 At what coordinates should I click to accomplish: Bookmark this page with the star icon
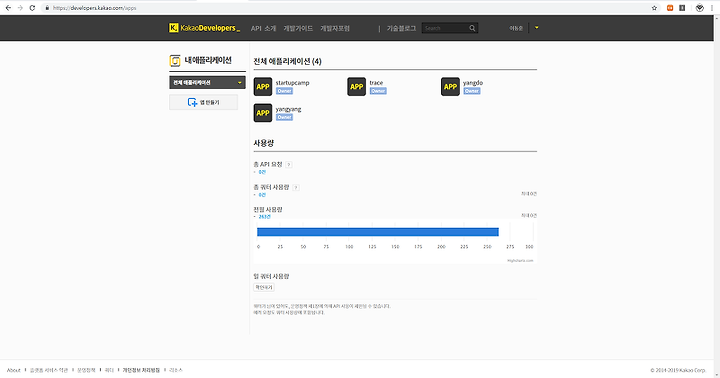tap(654, 8)
